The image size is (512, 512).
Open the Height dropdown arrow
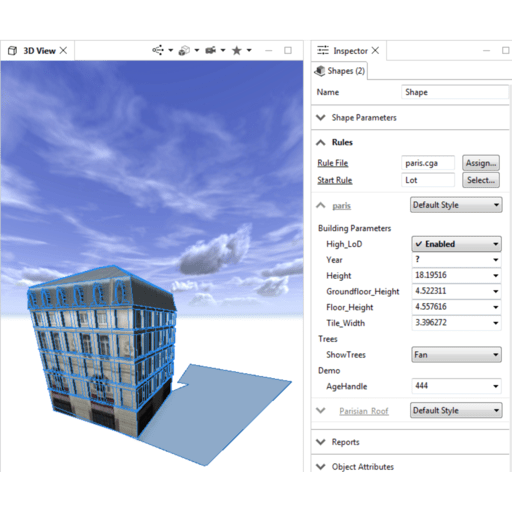(496, 276)
